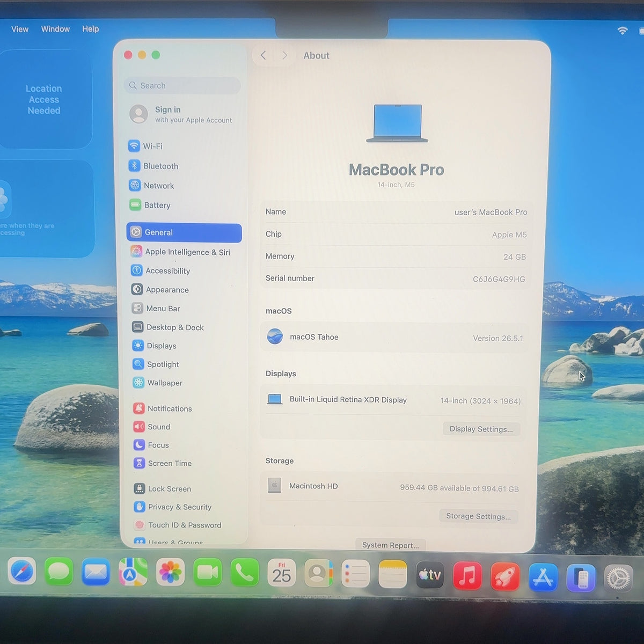Screen dimensions: 644x644
Task: Sign in with your Apple Account
Action: coord(182,114)
